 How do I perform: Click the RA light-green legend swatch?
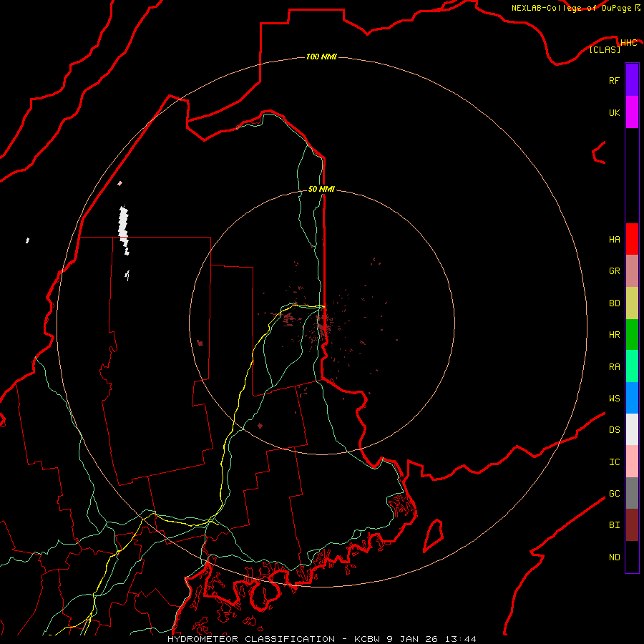(632, 366)
